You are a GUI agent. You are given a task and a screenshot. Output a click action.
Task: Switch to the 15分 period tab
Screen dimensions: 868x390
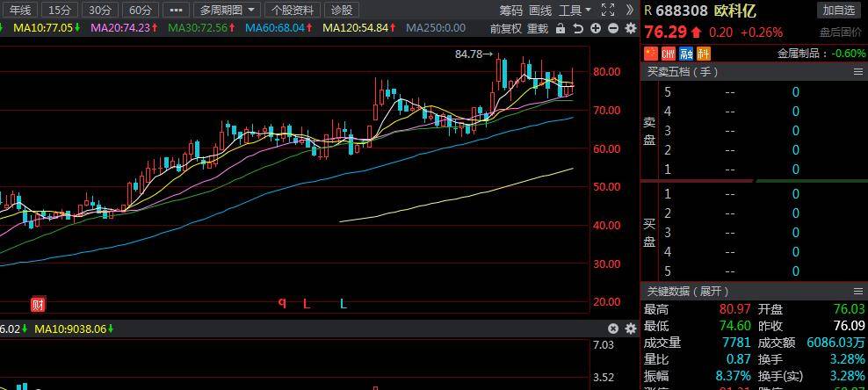click(59, 10)
